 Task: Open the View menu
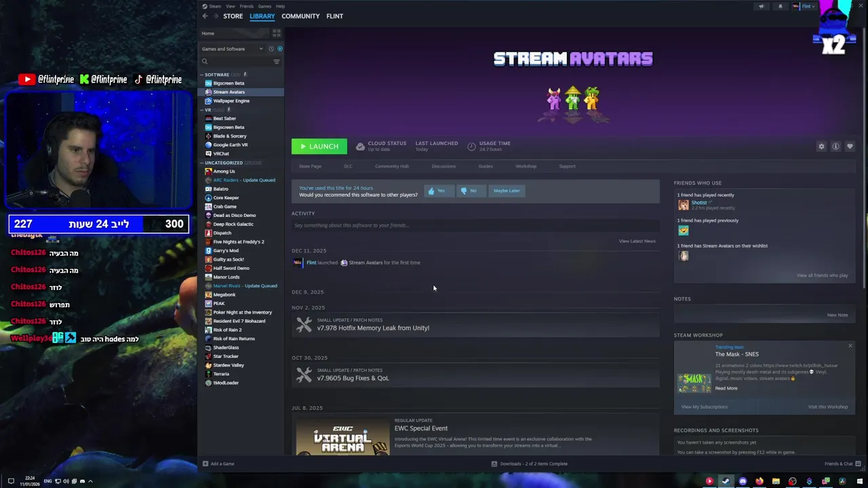click(231, 6)
